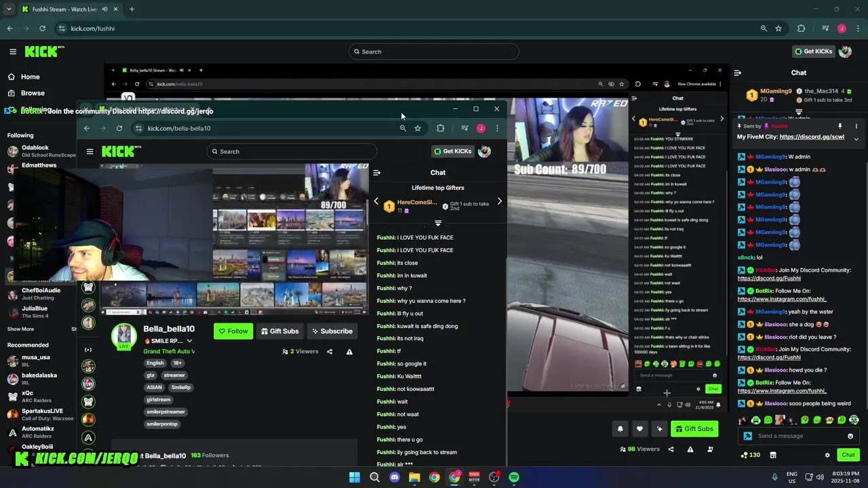Open File Explorer from the taskbar
The height and width of the screenshot is (488, 868).
414,477
